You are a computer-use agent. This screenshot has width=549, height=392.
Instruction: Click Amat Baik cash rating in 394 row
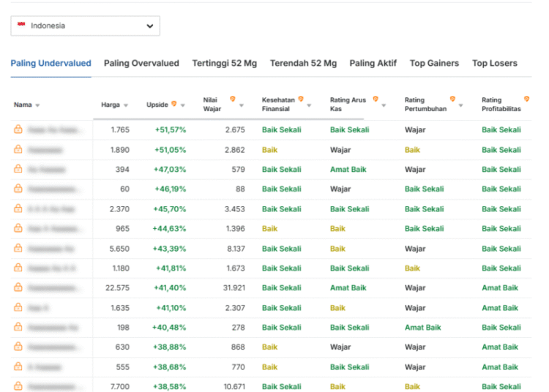click(x=348, y=170)
